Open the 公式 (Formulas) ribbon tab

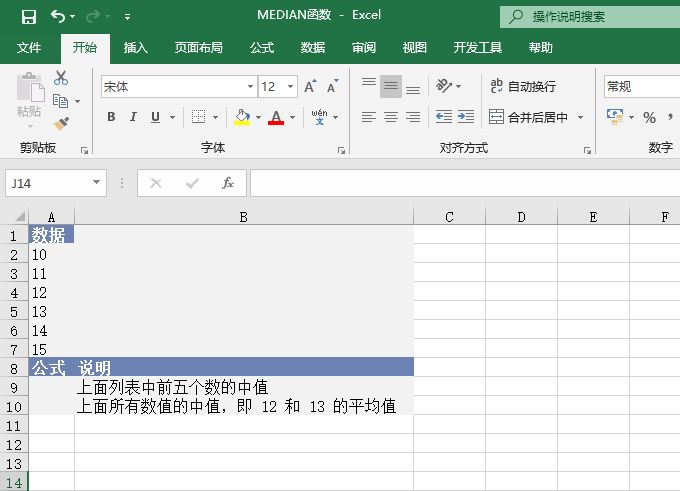pyautogui.click(x=262, y=47)
